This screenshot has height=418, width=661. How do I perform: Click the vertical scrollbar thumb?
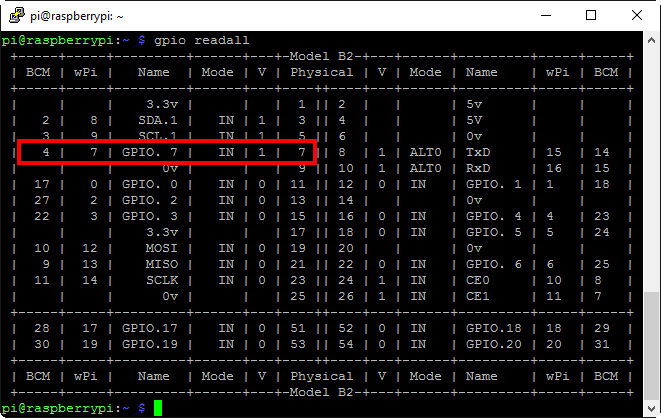pos(651,346)
